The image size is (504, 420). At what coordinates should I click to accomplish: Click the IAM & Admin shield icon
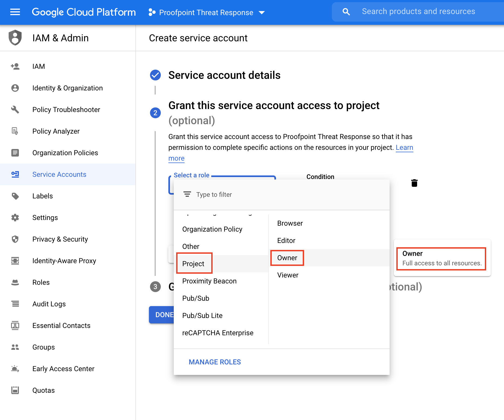pos(15,38)
